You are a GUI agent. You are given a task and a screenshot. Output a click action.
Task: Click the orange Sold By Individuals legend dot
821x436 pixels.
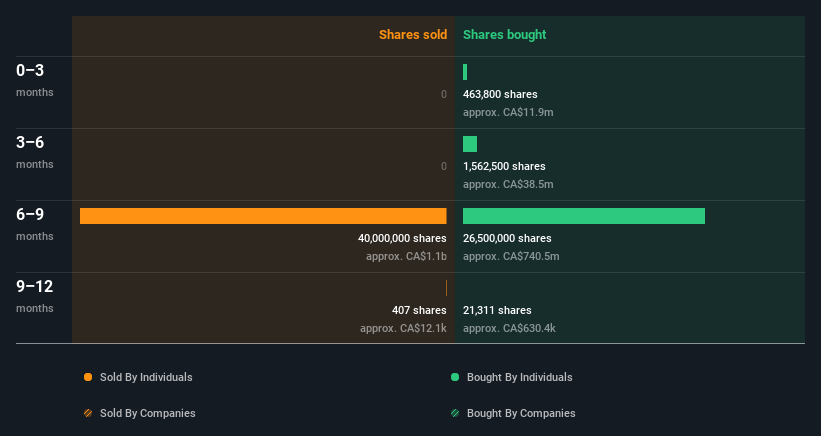pos(88,377)
